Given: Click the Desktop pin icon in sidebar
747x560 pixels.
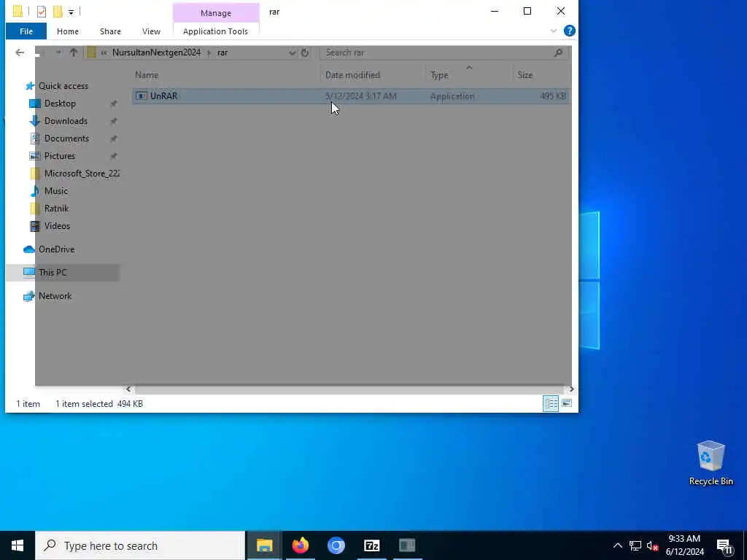Looking at the screenshot, I should [x=113, y=104].
